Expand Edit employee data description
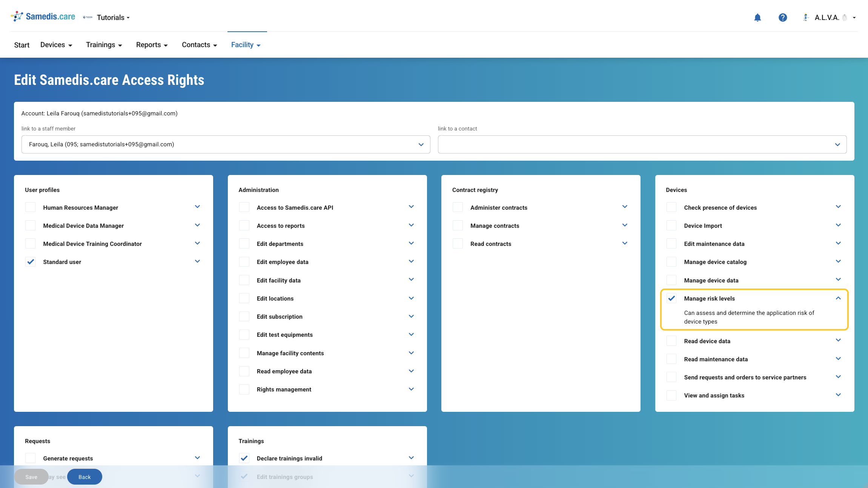This screenshot has height=488, width=868. [x=411, y=261]
